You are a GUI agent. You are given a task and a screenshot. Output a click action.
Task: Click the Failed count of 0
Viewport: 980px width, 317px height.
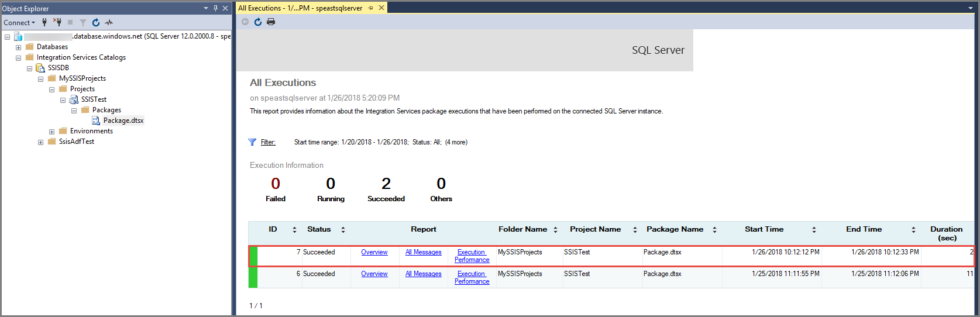click(276, 184)
